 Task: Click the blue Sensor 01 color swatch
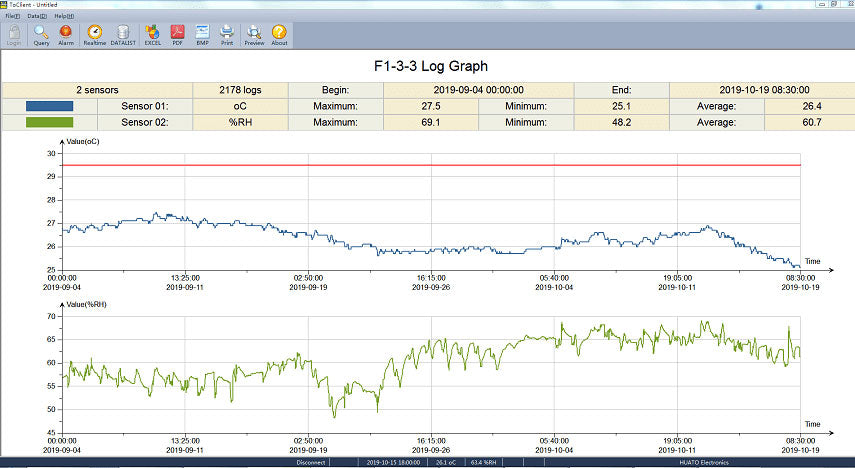pyautogui.click(x=50, y=106)
